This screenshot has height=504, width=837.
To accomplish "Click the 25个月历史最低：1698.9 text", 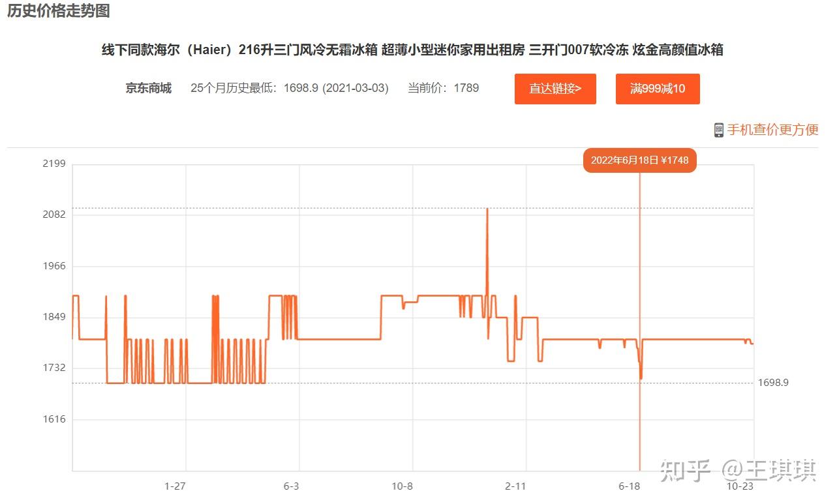I will click(290, 88).
